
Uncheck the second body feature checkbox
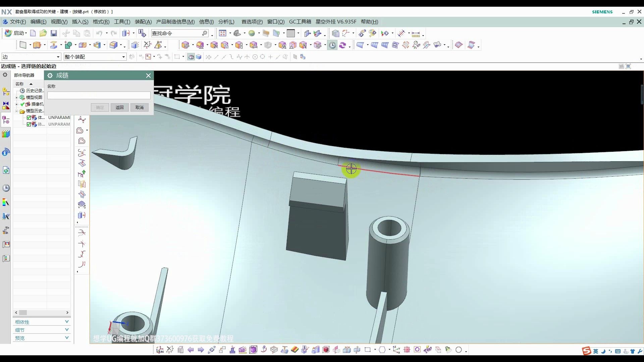point(29,124)
